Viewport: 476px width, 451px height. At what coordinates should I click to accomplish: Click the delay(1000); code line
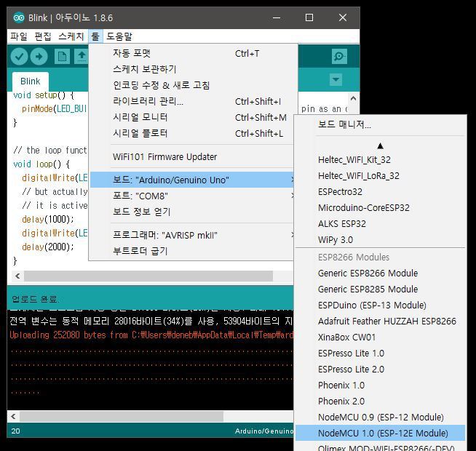pos(47,219)
